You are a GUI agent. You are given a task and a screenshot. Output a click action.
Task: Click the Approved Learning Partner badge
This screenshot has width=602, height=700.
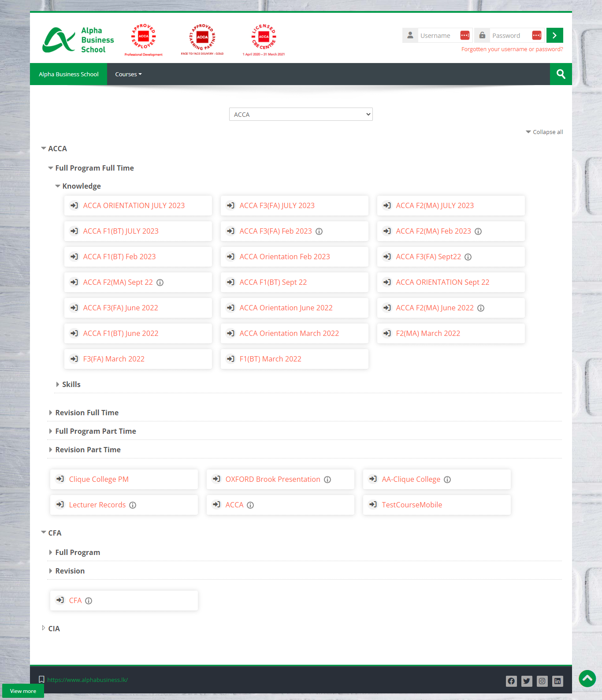click(202, 40)
